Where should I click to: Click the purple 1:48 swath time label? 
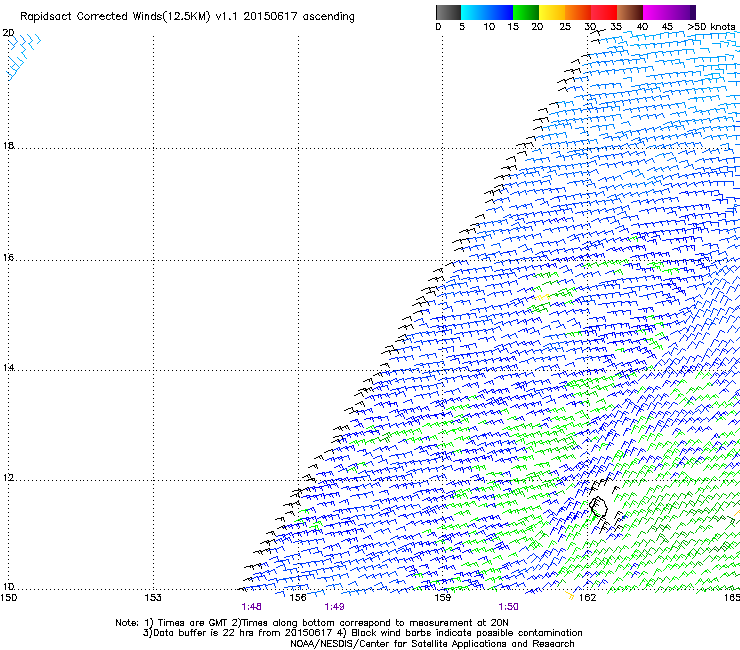pyautogui.click(x=251, y=607)
